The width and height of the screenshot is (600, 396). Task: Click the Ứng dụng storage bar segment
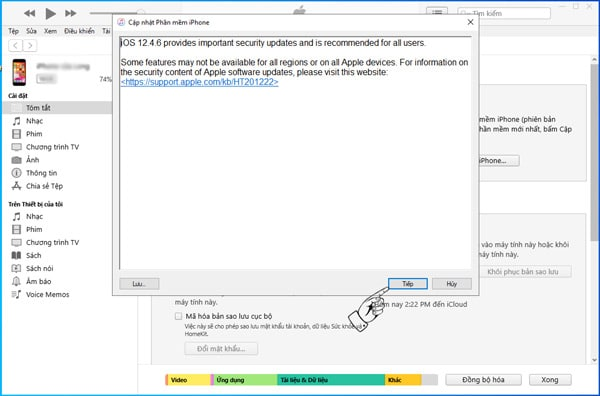pyautogui.click(x=245, y=380)
